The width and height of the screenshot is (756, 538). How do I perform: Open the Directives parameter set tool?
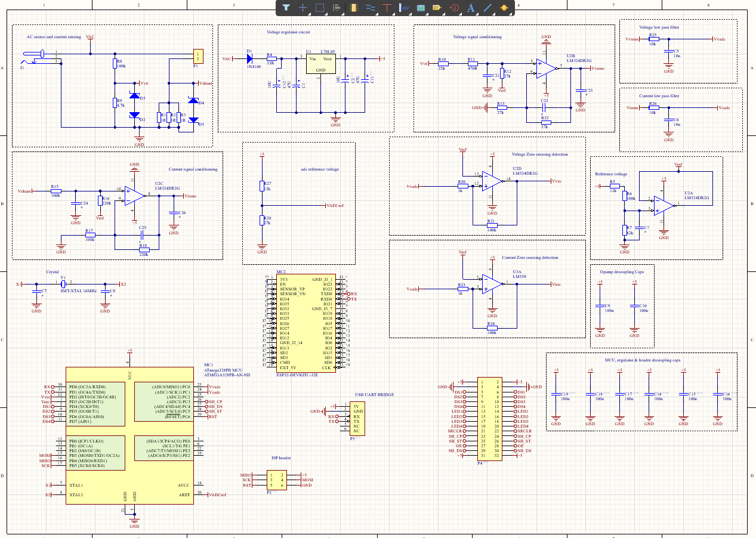point(454,8)
